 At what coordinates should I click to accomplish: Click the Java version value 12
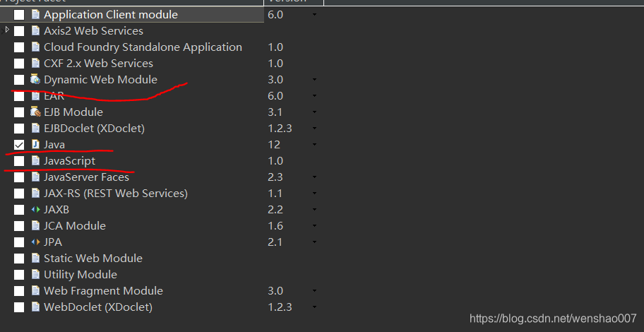pyautogui.click(x=274, y=145)
